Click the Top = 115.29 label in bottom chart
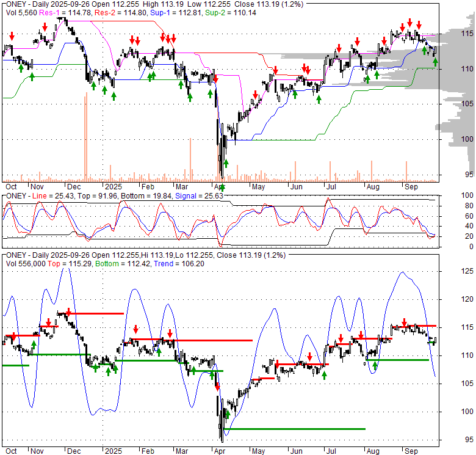476x455 pixels. (x=70, y=264)
